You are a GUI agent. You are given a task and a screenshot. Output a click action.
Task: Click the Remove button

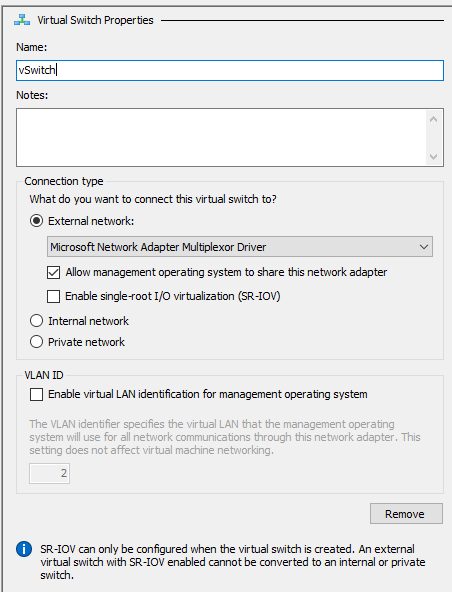406,514
